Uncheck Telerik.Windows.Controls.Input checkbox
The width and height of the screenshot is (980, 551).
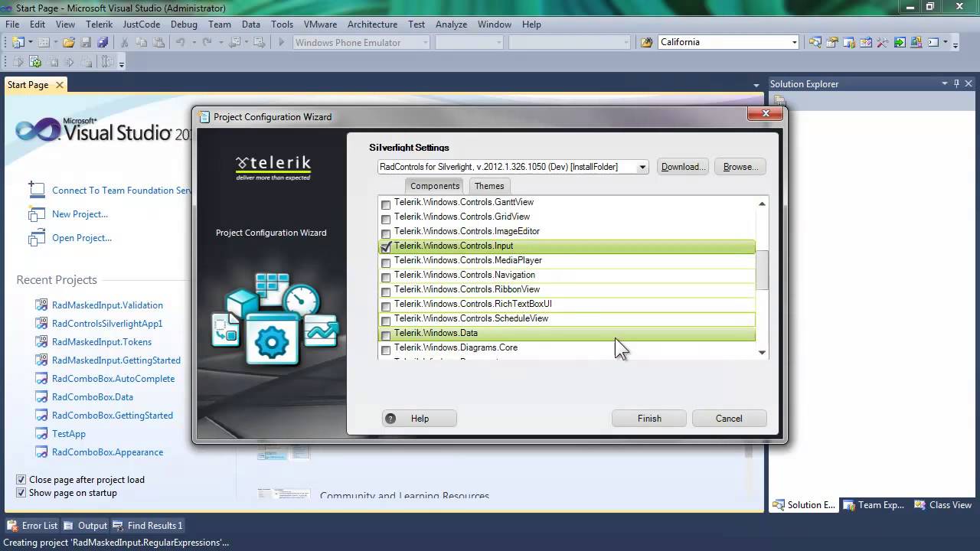(386, 247)
